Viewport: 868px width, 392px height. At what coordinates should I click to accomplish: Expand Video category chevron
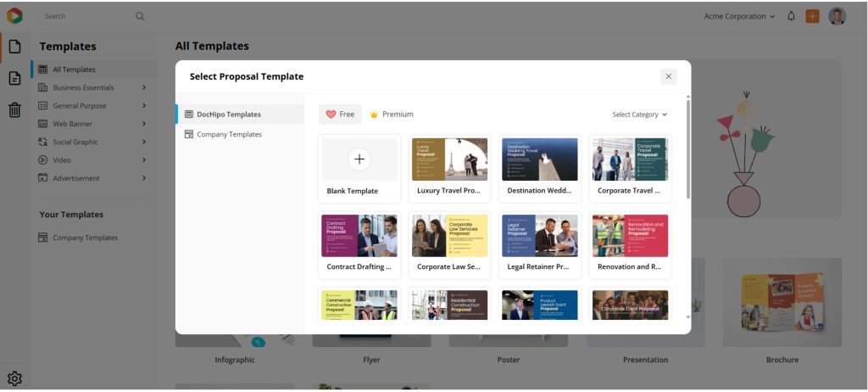pos(144,160)
